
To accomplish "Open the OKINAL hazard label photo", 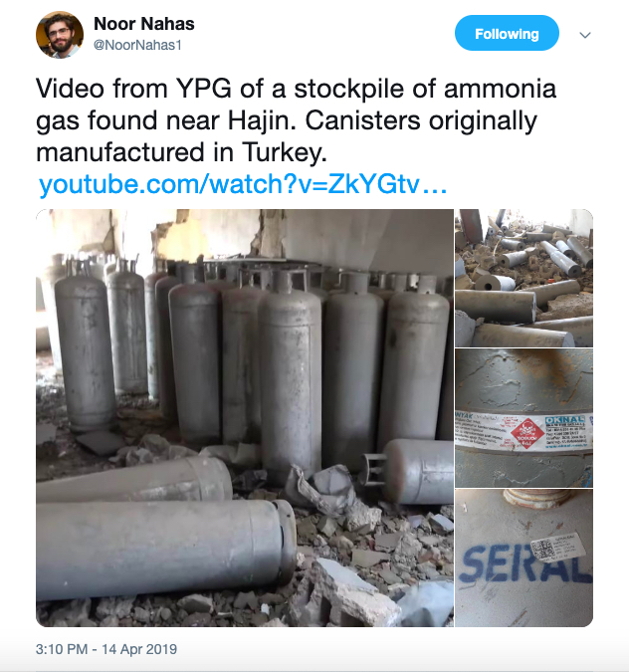I will point(524,418).
